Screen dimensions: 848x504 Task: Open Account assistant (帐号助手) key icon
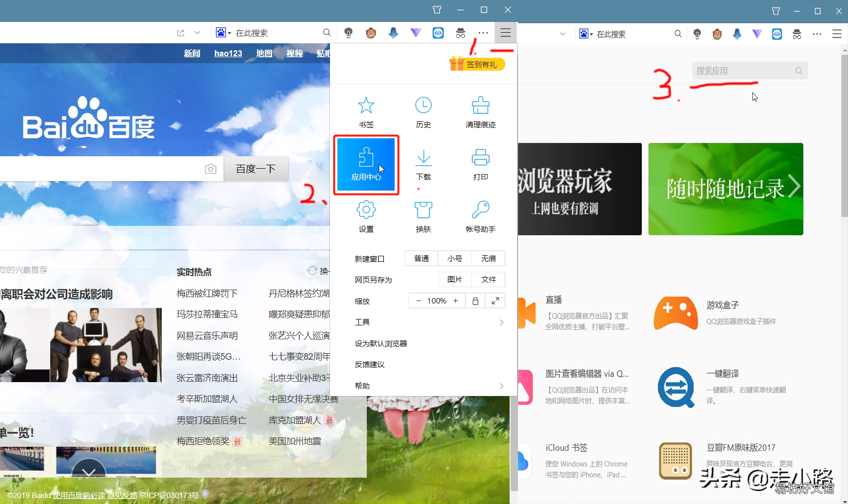point(481,217)
